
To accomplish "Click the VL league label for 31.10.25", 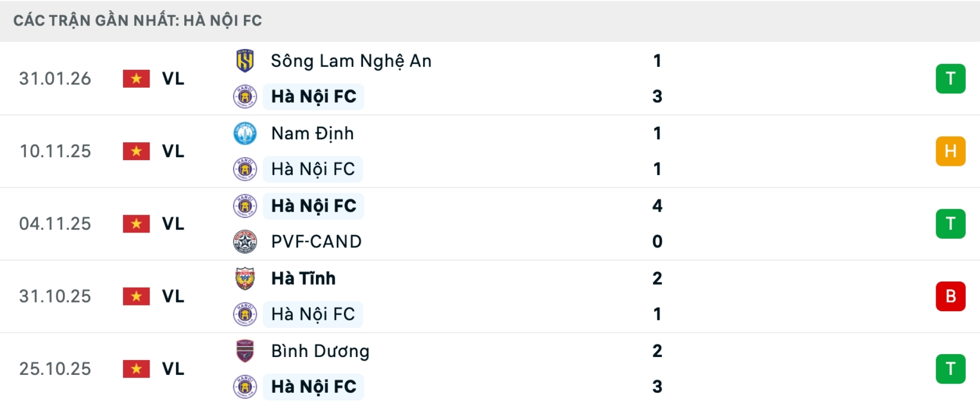I will 173,296.
